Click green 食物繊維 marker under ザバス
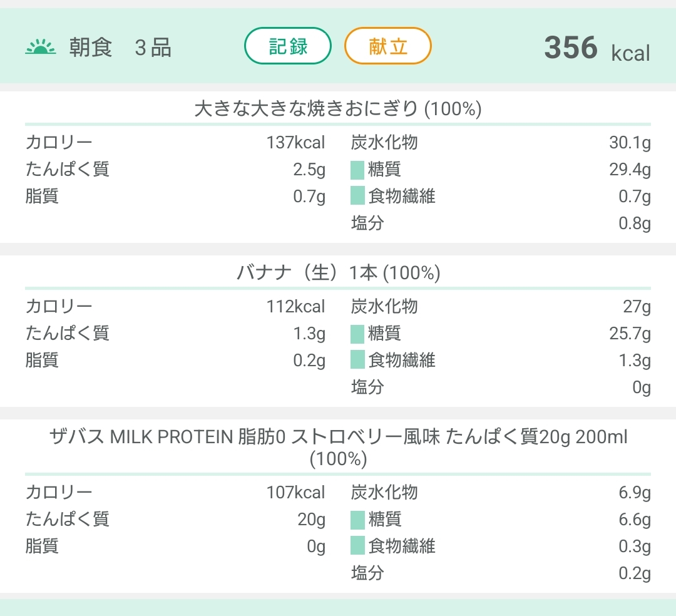Screen dimensions: 676x616 [x=357, y=546]
